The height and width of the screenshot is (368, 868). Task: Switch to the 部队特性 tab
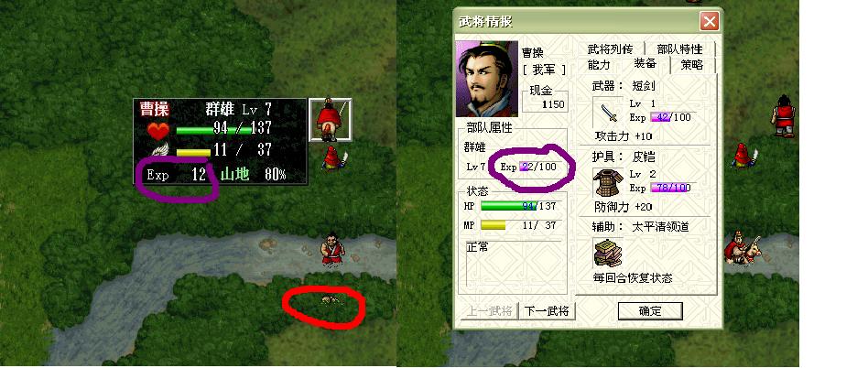[x=679, y=49]
